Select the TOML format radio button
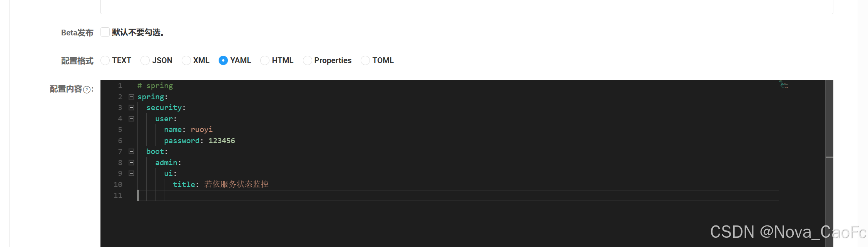The height and width of the screenshot is (247, 868). coord(365,60)
